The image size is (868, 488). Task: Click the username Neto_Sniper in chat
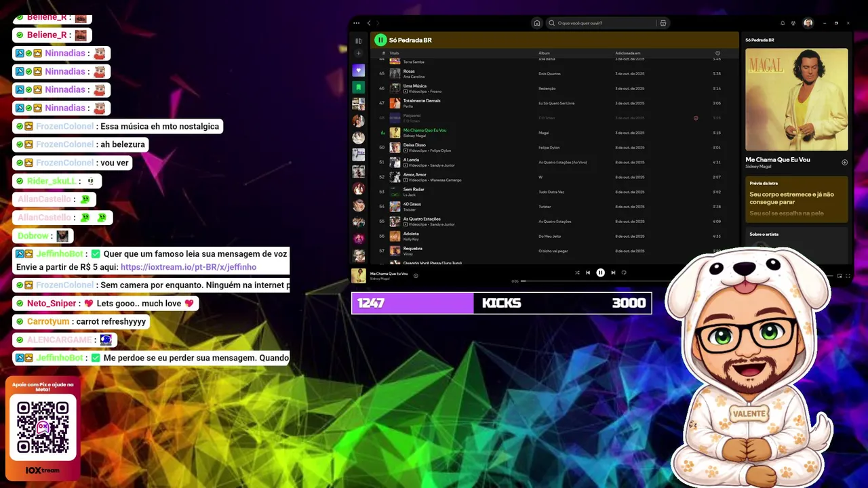coord(52,303)
